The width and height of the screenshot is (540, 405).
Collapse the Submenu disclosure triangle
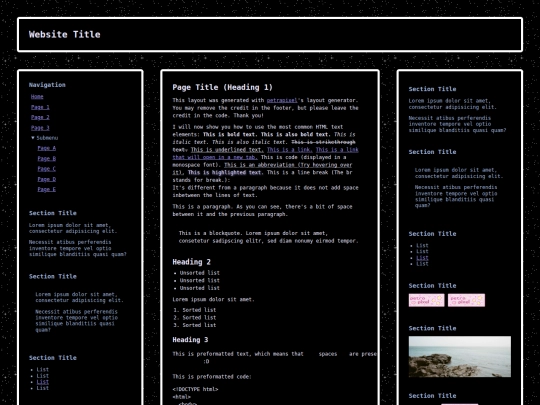coord(33,138)
